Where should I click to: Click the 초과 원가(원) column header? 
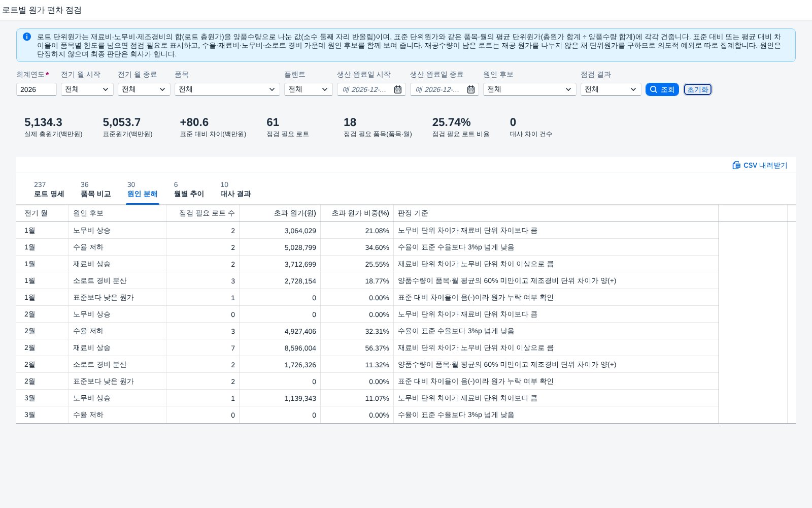pos(280,213)
